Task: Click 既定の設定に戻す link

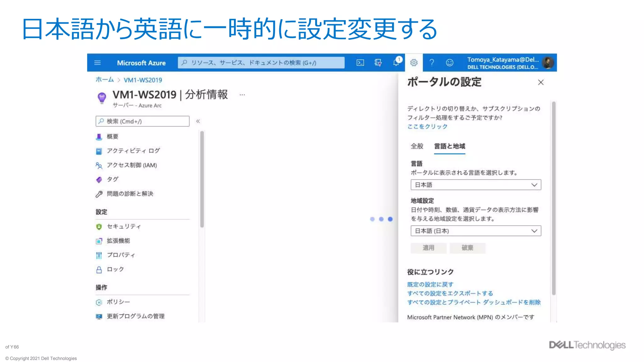Action: click(x=430, y=285)
